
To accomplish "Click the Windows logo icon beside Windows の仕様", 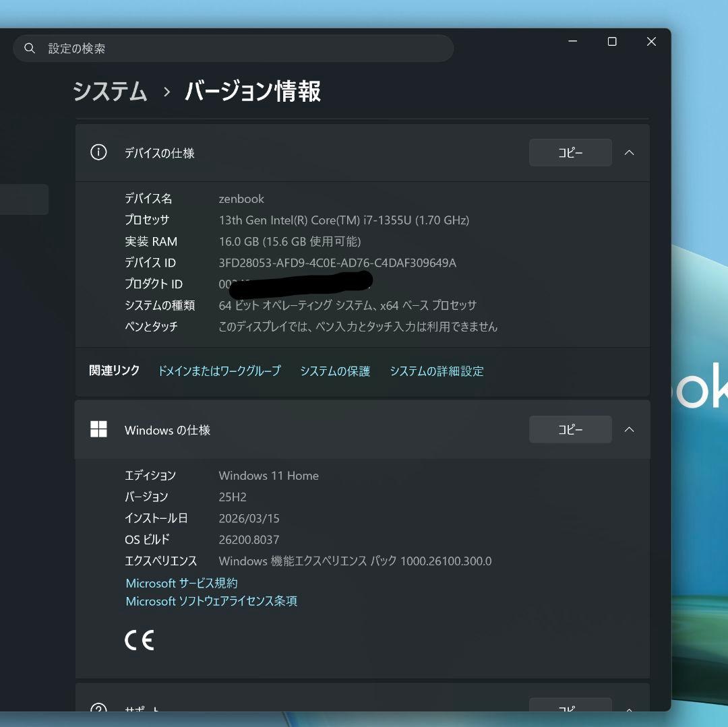I will (98, 429).
